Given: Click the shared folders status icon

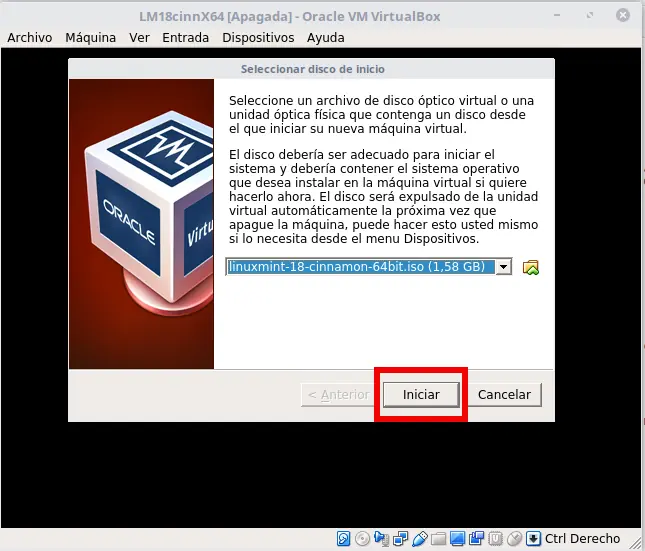Looking at the screenshot, I should click(x=439, y=538).
